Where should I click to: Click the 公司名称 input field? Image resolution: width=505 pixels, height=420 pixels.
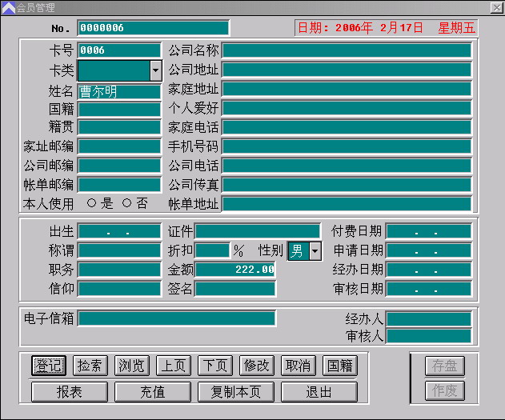346,50
